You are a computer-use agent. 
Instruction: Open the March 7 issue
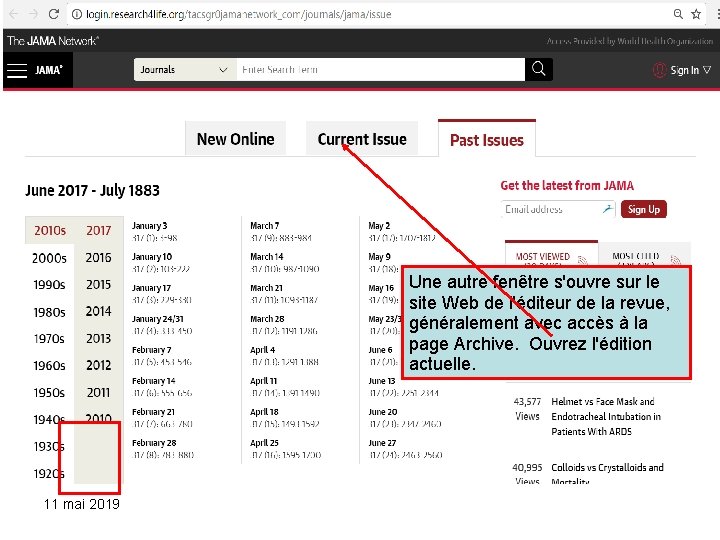click(x=264, y=225)
